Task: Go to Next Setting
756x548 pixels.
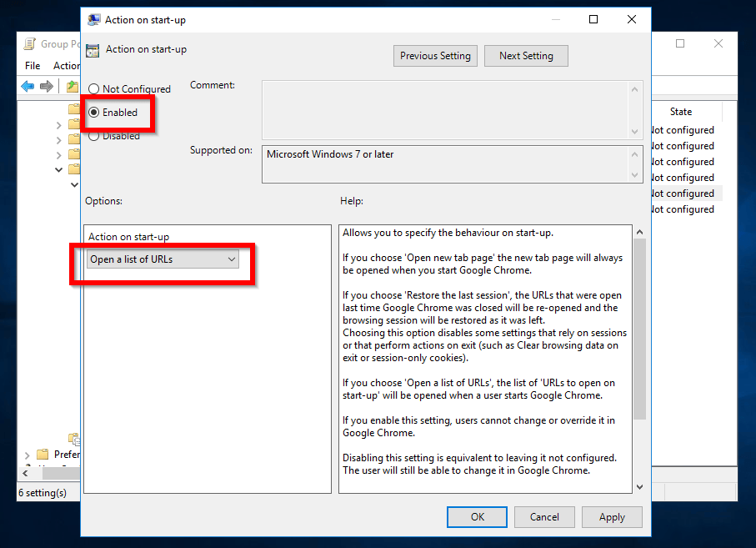Action: [525, 56]
